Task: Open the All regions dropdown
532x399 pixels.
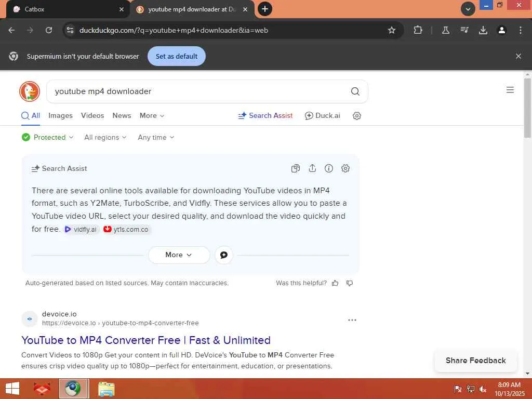Action: (x=105, y=137)
